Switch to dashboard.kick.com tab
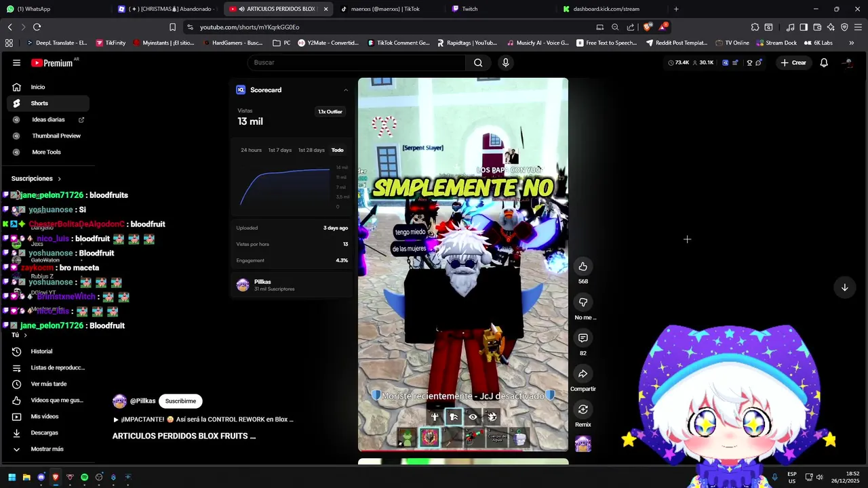Image resolution: width=868 pixels, height=488 pixels. [612, 9]
